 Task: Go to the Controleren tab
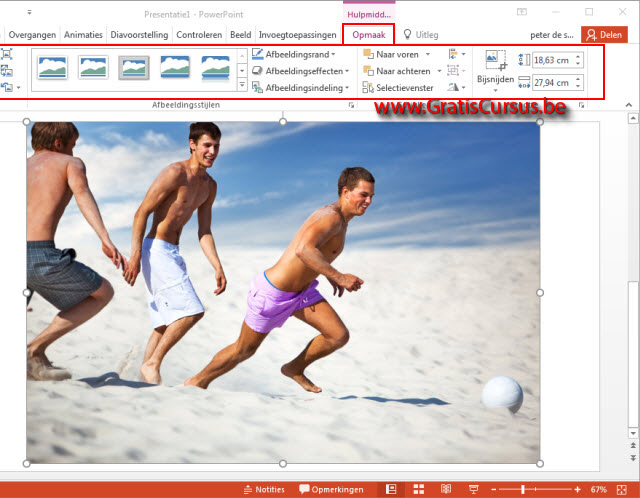click(x=199, y=35)
